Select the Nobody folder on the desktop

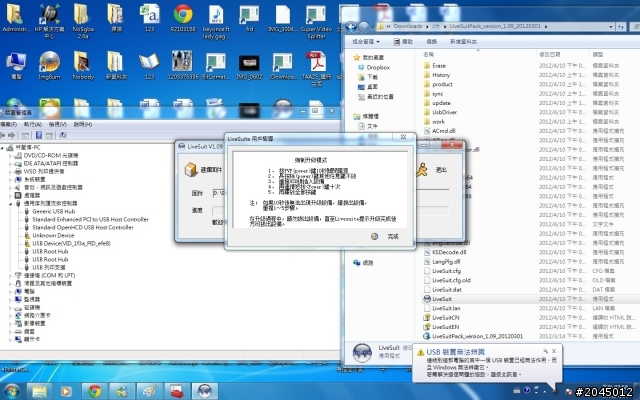coord(83,65)
